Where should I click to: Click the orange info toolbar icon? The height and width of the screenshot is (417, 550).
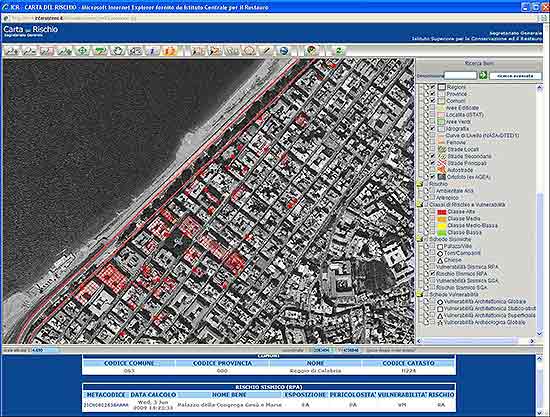tap(169, 51)
